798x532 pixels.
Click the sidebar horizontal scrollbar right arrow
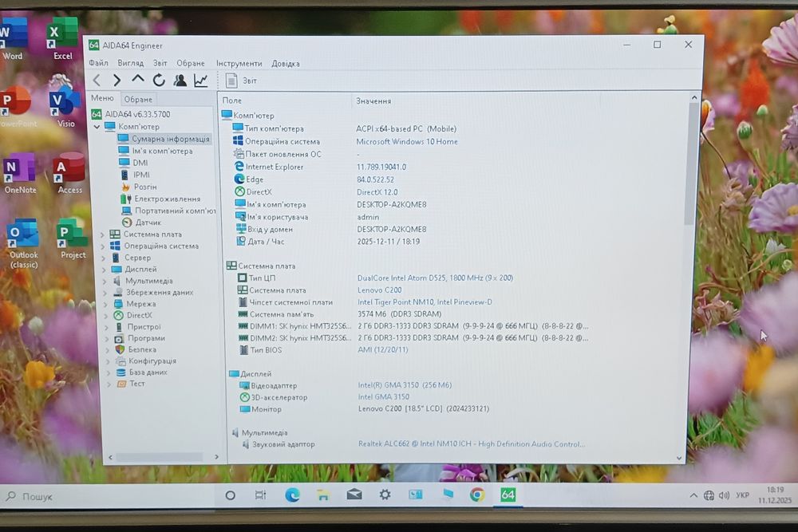click(x=216, y=457)
